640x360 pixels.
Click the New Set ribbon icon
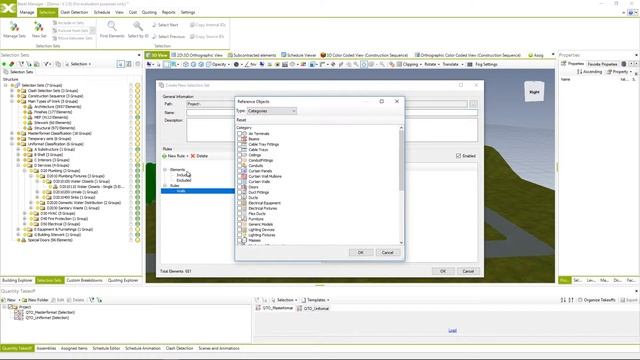(39, 28)
